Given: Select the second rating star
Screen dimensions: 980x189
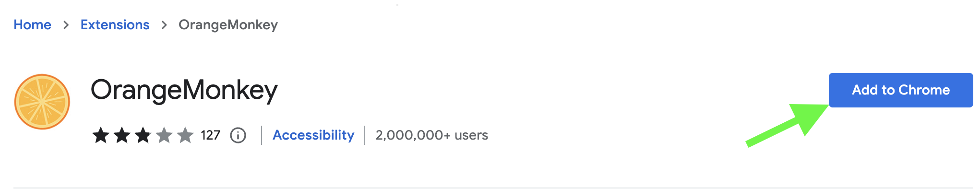Looking at the screenshot, I should pos(122,135).
